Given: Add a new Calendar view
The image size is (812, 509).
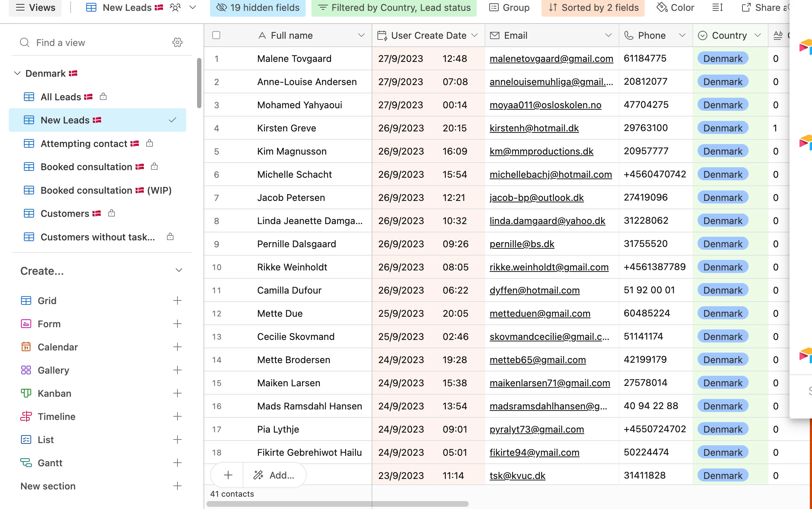Looking at the screenshot, I should click(x=177, y=347).
